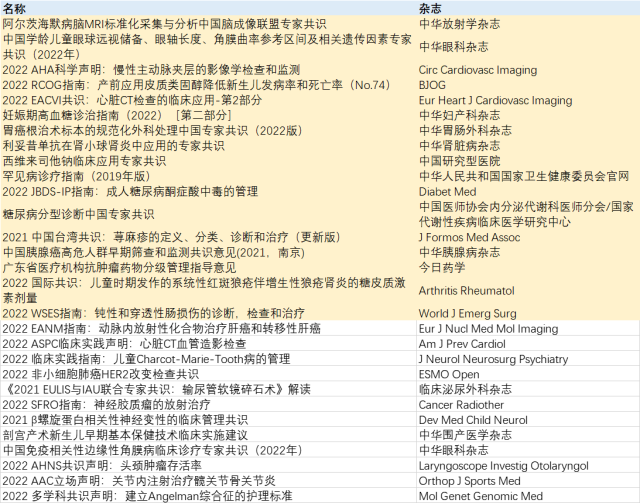Click the 中国医师协会内分泌代谢科医师分会 cell
640x503 pixels.
pos(528,214)
